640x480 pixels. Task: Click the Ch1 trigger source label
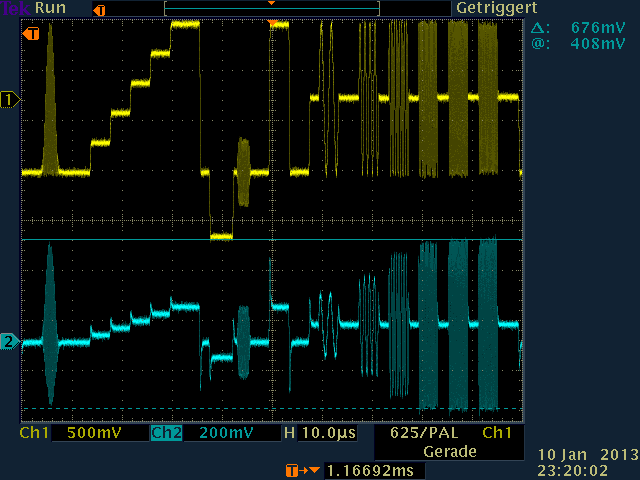click(497, 434)
